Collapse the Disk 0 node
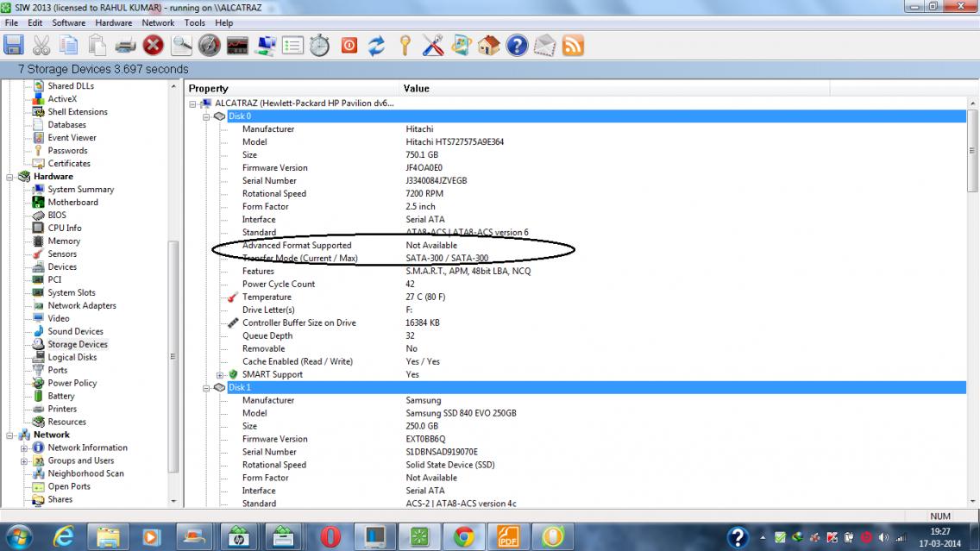 [x=207, y=116]
